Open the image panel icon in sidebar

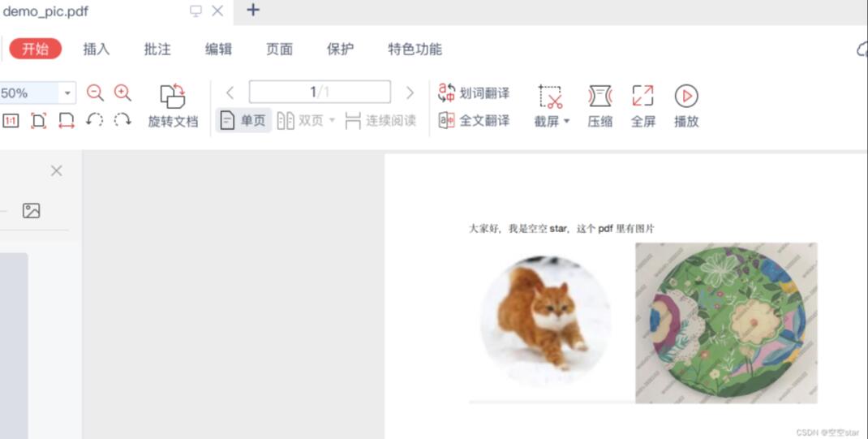[32, 210]
